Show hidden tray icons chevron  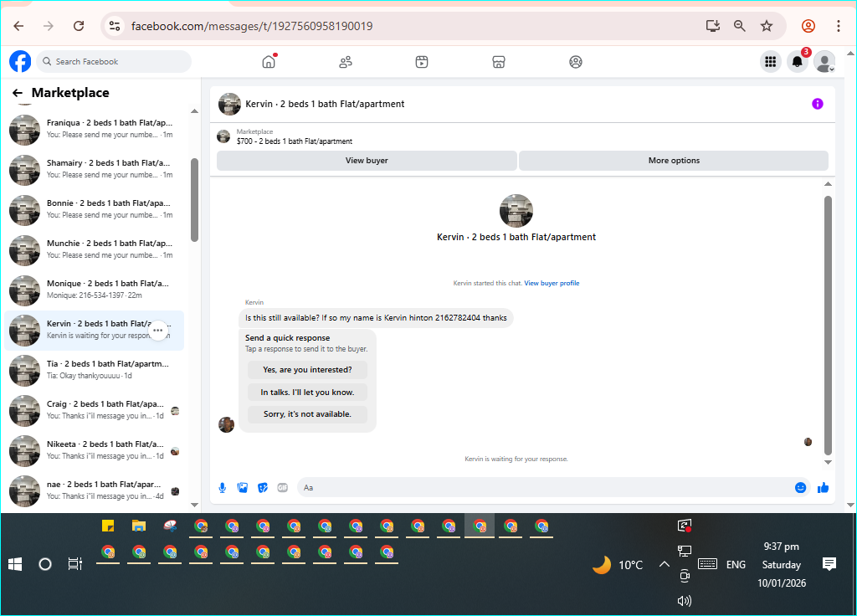pos(664,564)
